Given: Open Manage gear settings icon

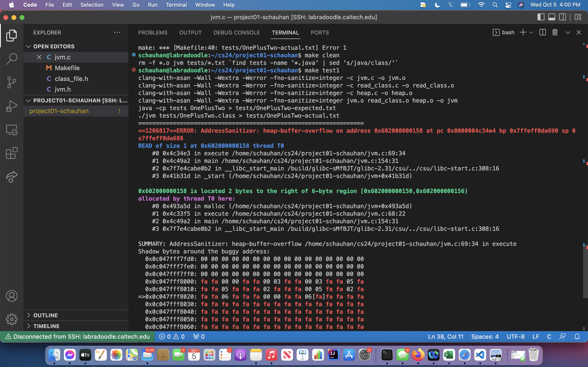Looking at the screenshot, I should point(12,319).
